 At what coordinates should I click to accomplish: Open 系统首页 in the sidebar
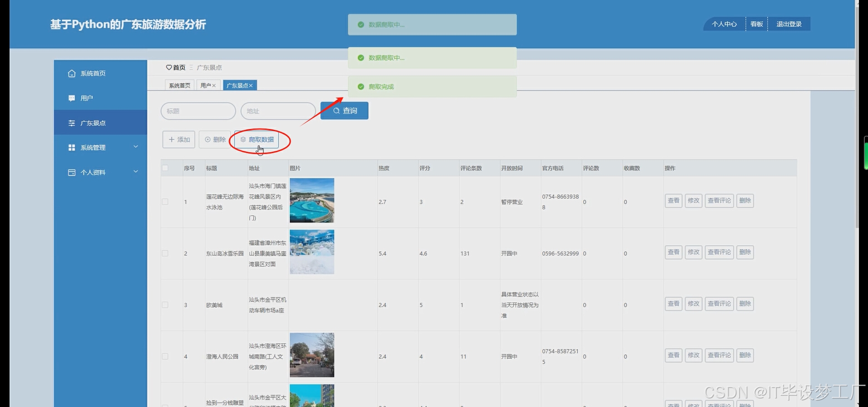100,74
